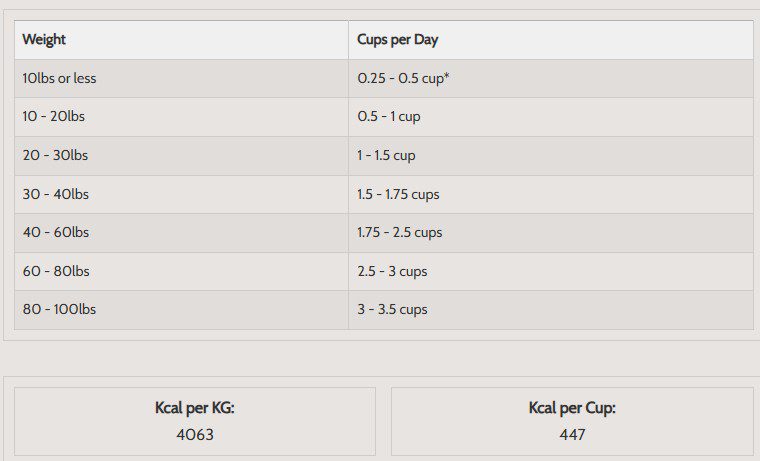Viewport: 760px width, 461px height.
Task: Click the 10 - 20lbs weight cell
Action: point(53,116)
